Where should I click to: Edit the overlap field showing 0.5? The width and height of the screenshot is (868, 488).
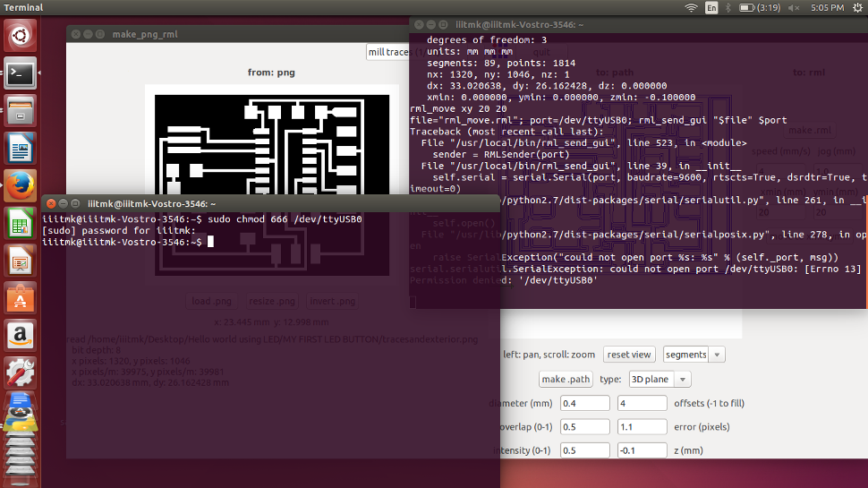pos(584,427)
